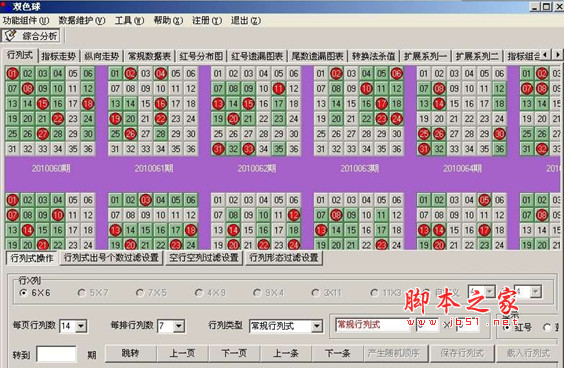Click the 转到 issue number input field

pos(57,355)
